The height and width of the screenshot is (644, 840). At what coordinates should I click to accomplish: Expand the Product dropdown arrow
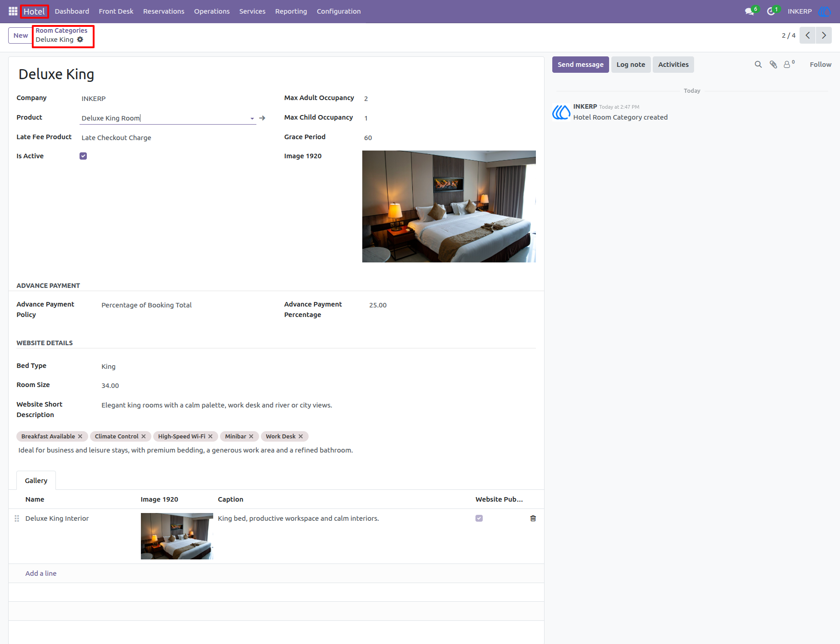[252, 119]
